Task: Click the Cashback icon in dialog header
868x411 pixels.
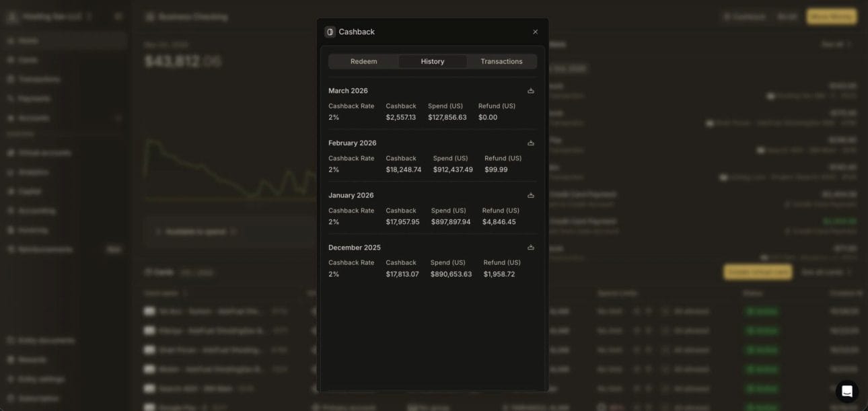Action: pyautogui.click(x=330, y=32)
